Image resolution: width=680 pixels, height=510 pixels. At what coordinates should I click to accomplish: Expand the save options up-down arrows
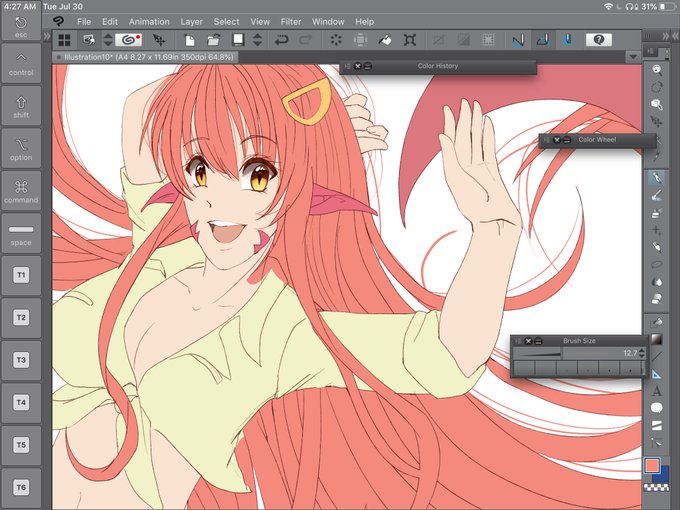tap(257, 40)
